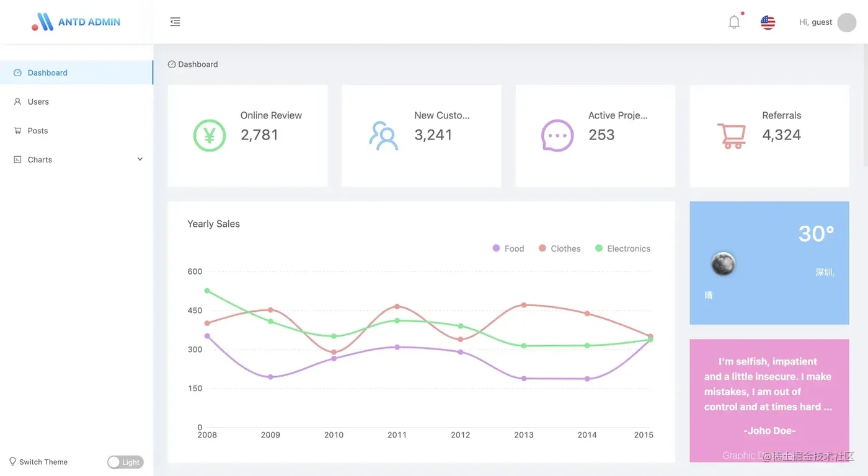868x476 pixels.
Task: Select Dashboard in the sidebar menu
Action: pos(76,73)
